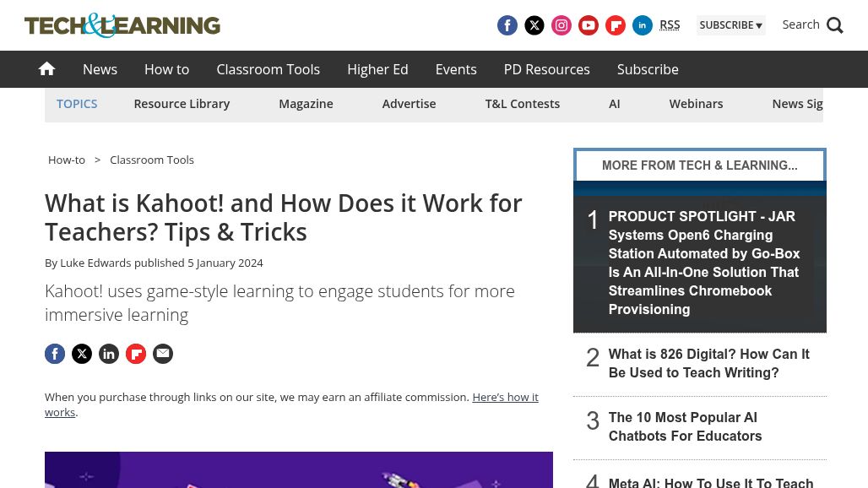The width and height of the screenshot is (868, 488).
Task: Share article on Facebook below subtitle
Action: tap(55, 354)
